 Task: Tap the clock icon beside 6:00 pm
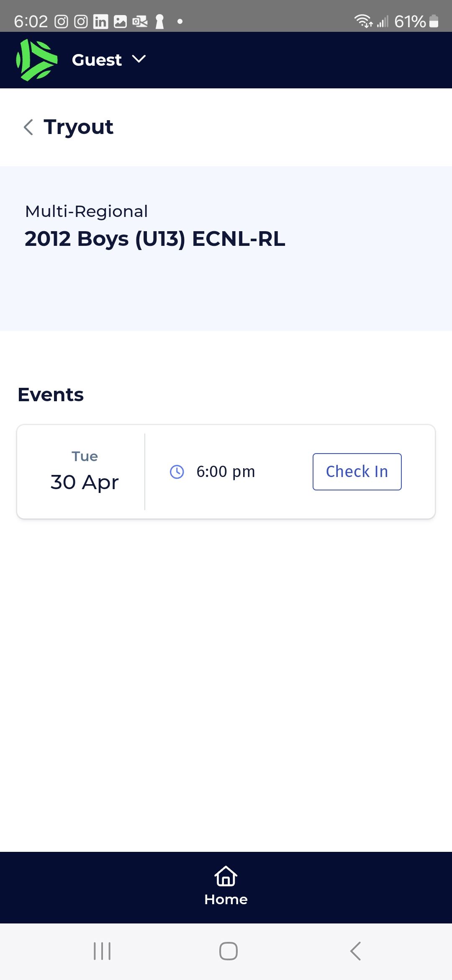coord(177,472)
